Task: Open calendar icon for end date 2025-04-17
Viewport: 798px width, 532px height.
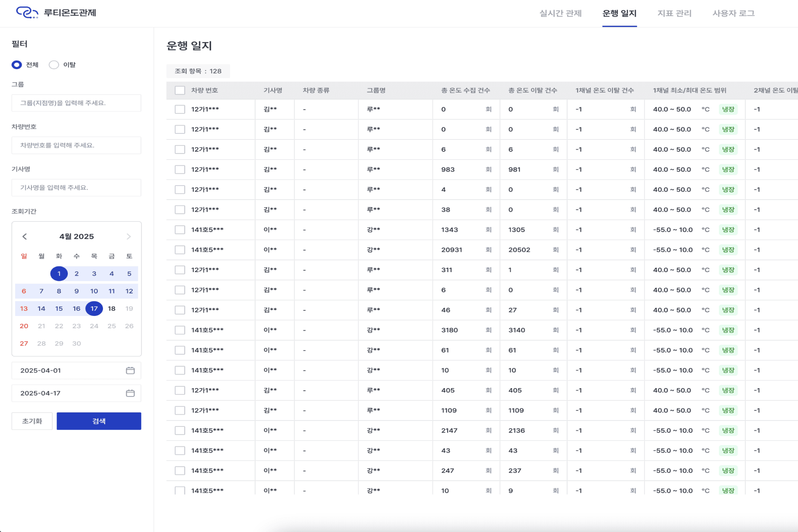Action: [x=130, y=393]
